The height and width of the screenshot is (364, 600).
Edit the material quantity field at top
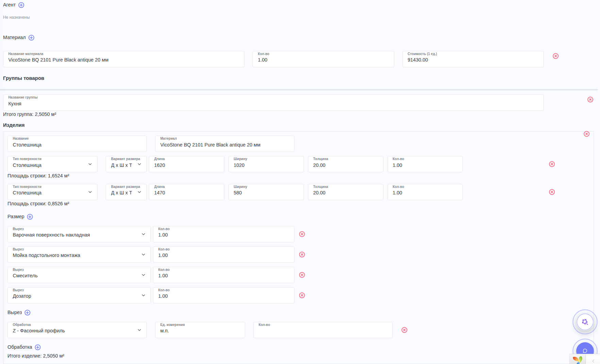323,59
